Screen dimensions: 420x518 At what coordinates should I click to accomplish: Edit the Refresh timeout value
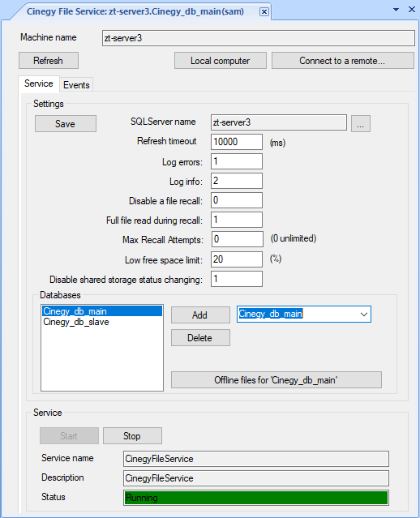(x=237, y=142)
